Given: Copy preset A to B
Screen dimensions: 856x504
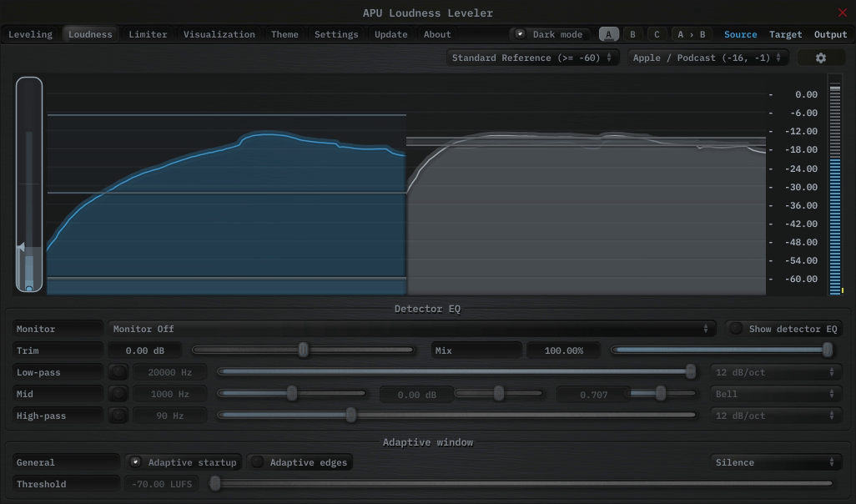Looking at the screenshot, I should click(x=691, y=34).
